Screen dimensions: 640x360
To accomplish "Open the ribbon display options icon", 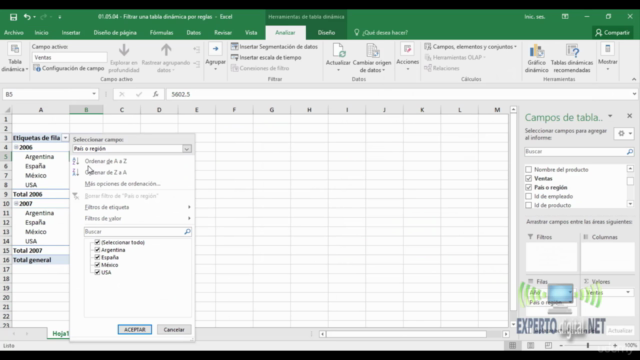I will [x=565, y=17].
